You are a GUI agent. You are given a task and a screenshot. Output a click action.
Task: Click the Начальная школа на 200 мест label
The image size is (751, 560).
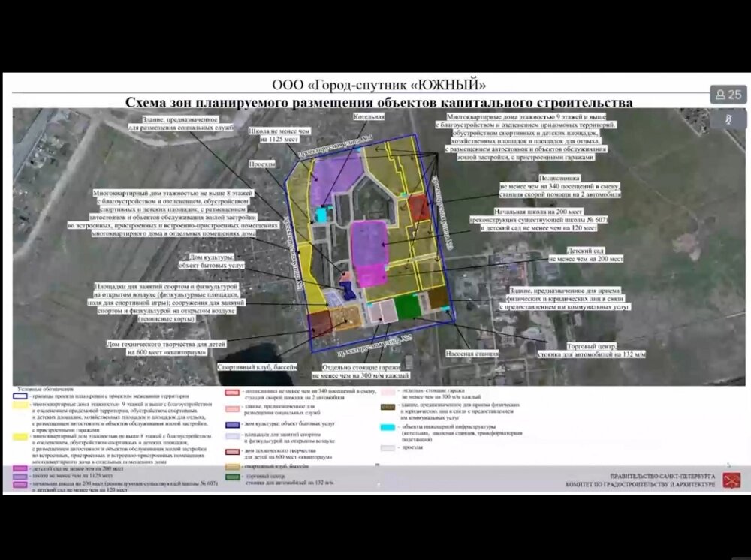(x=538, y=220)
